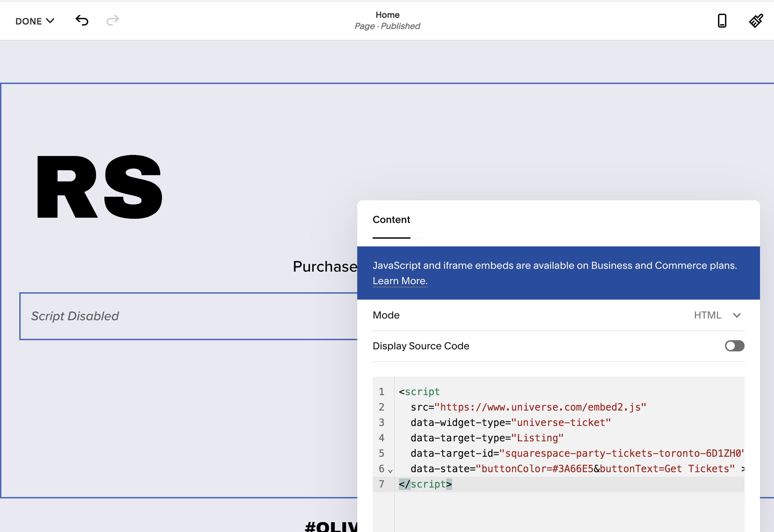The height and width of the screenshot is (532, 774).
Task: Click the data-target-type Listing line
Action: pos(487,438)
